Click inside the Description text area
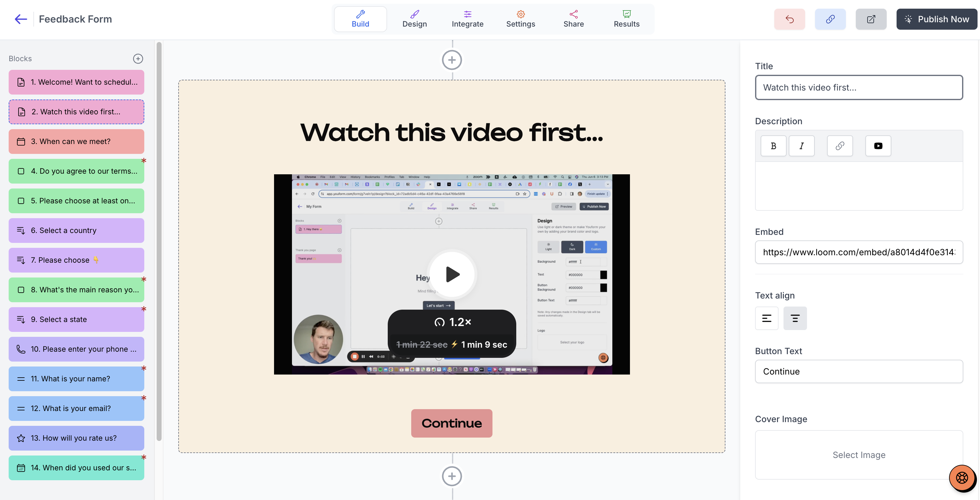The width and height of the screenshot is (980, 500). coord(859,186)
